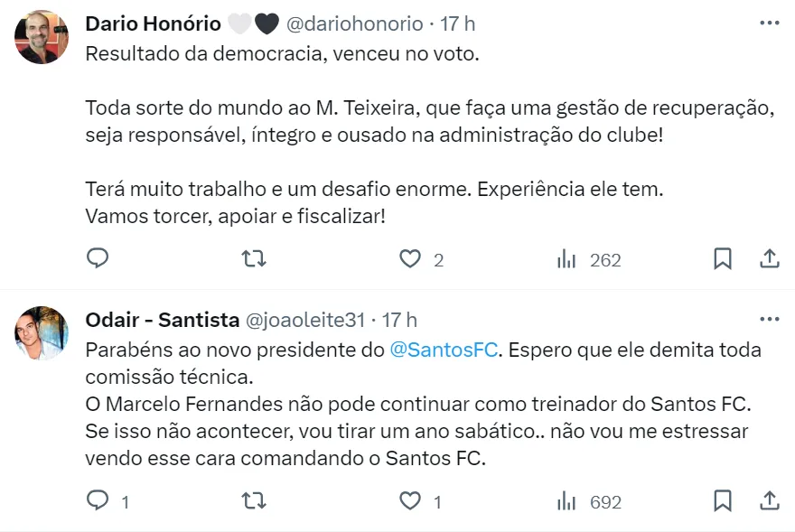Bookmark Dario Honório's tweet

pyautogui.click(x=723, y=259)
